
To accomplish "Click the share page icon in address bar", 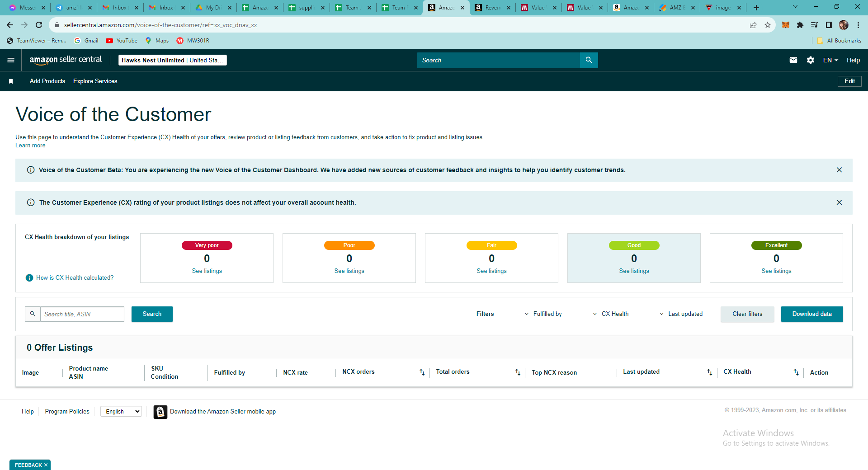I will point(753,25).
